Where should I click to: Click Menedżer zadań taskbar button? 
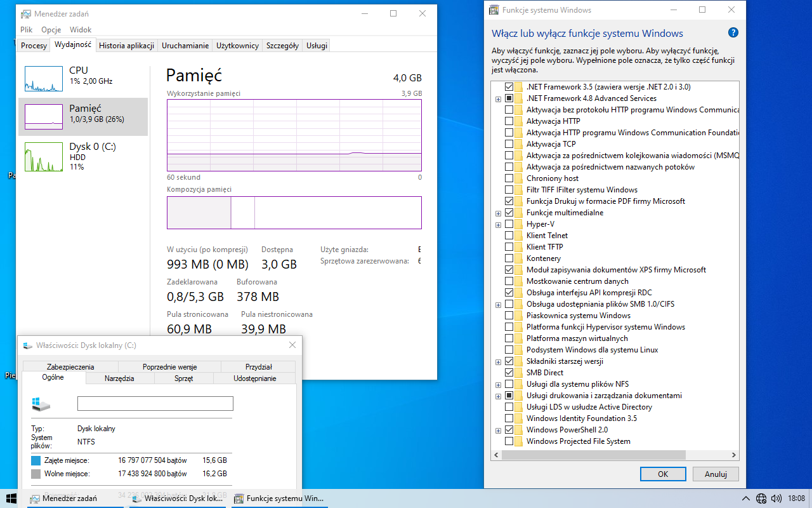coord(63,498)
